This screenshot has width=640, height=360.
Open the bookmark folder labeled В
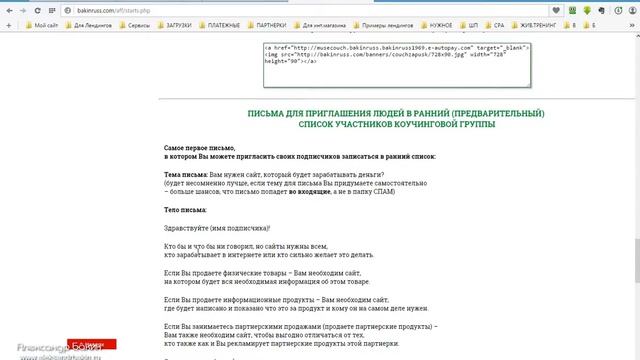click(x=570, y=25)
